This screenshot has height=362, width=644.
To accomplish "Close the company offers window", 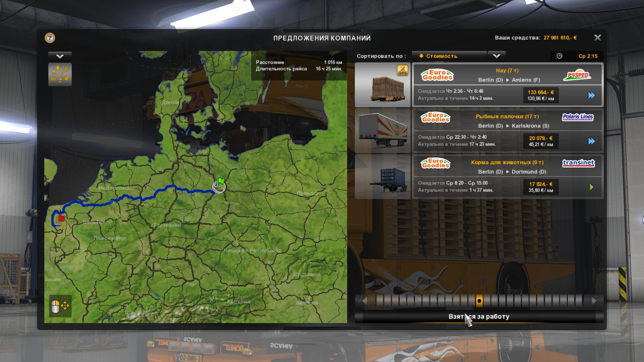I will click(597, 38).
